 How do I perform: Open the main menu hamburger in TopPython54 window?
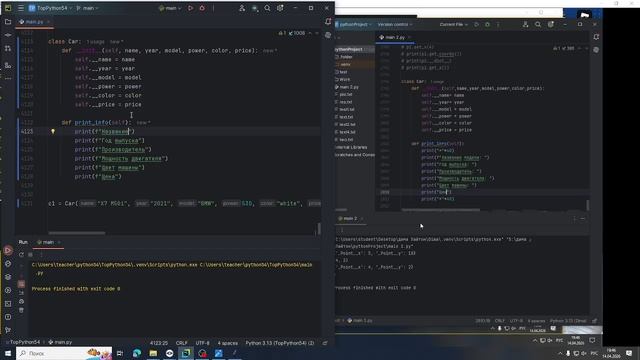[x=20, y=8]
